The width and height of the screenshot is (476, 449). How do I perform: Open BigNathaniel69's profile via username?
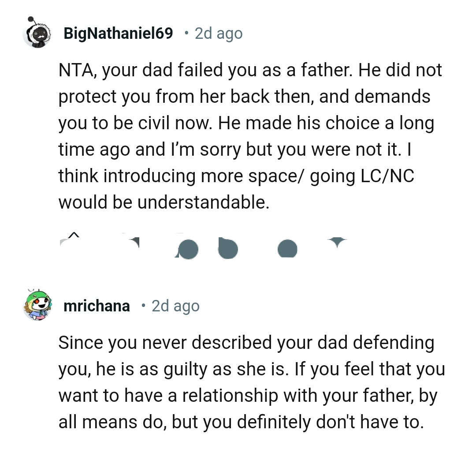point(118,33)
